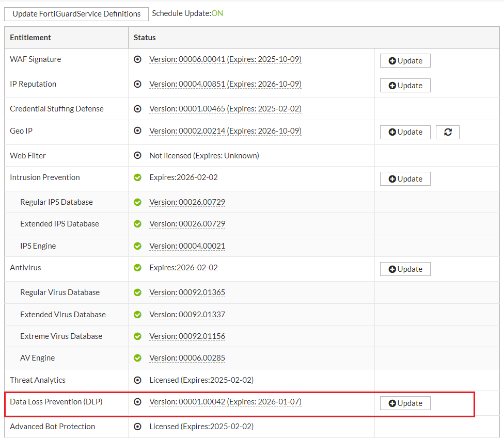Click the green check icon beside Regular IPS Database
This screenshot has height=440, width=504.
pos(137,202)
